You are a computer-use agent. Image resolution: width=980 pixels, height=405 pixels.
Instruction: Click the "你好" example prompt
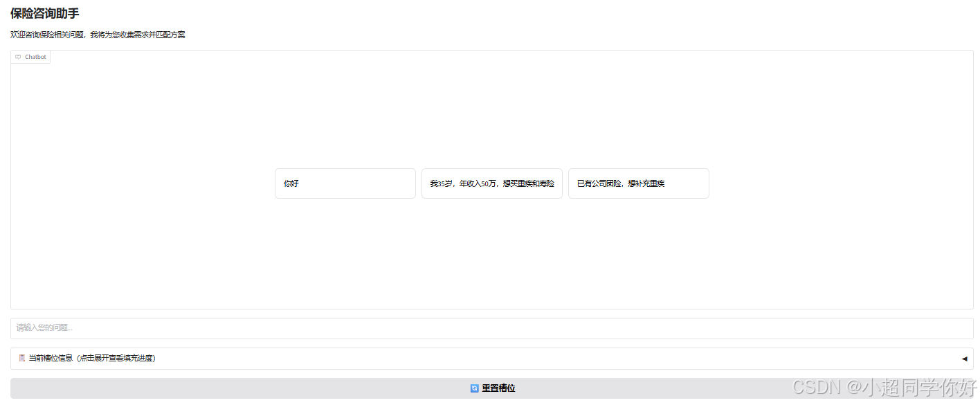(x=345, y=183)
